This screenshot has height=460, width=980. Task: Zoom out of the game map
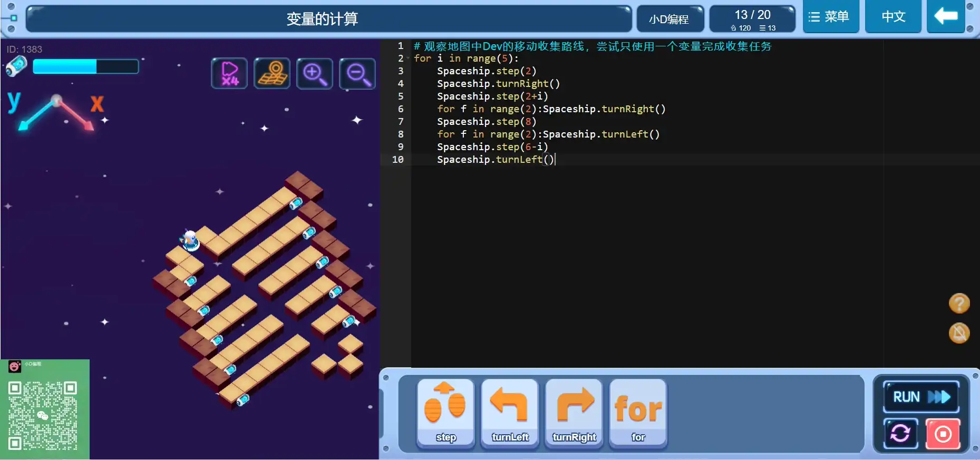click(x=357, y=73)
